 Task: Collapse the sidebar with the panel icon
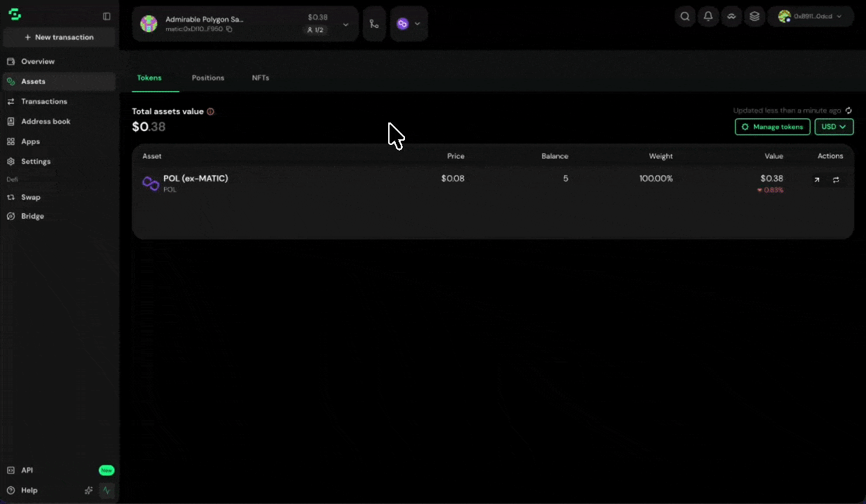tap(106, 16)
